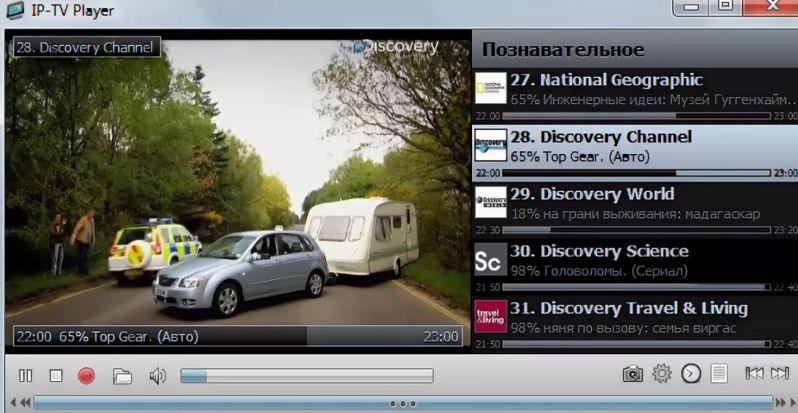798x413 pixels.
Task: Click the Discovery Science program progress bar
Action: click(636, 287)
